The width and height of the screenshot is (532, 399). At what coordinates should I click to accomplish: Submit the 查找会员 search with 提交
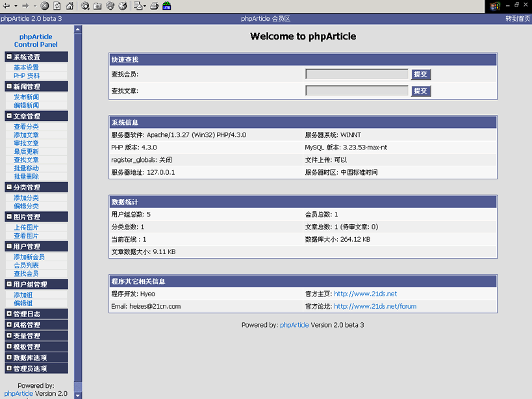point(421,74)
